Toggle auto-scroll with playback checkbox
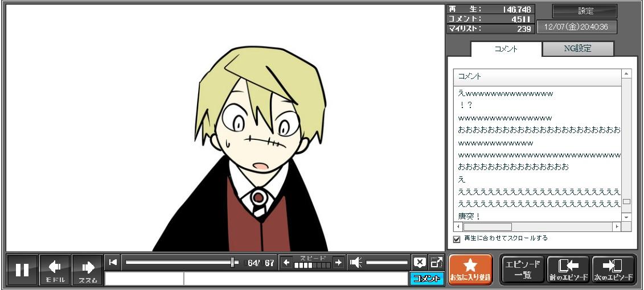The image size is (644, 290). point(457,239)
